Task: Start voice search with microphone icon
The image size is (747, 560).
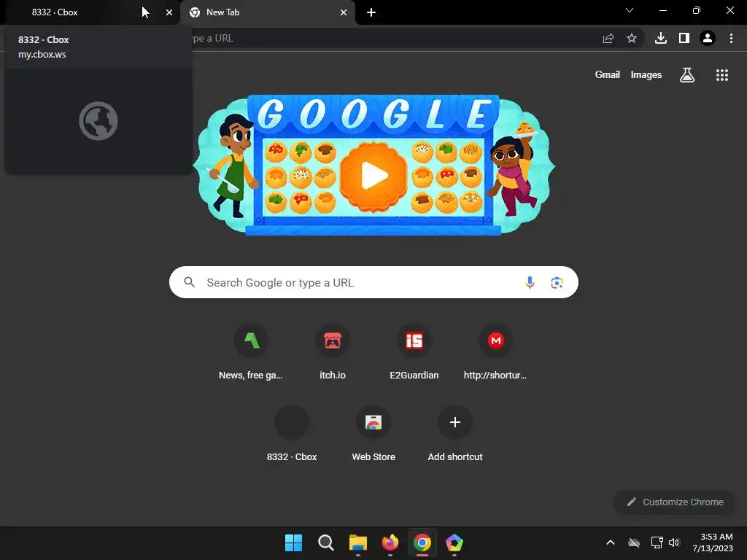Action: (x=530, y=282)
